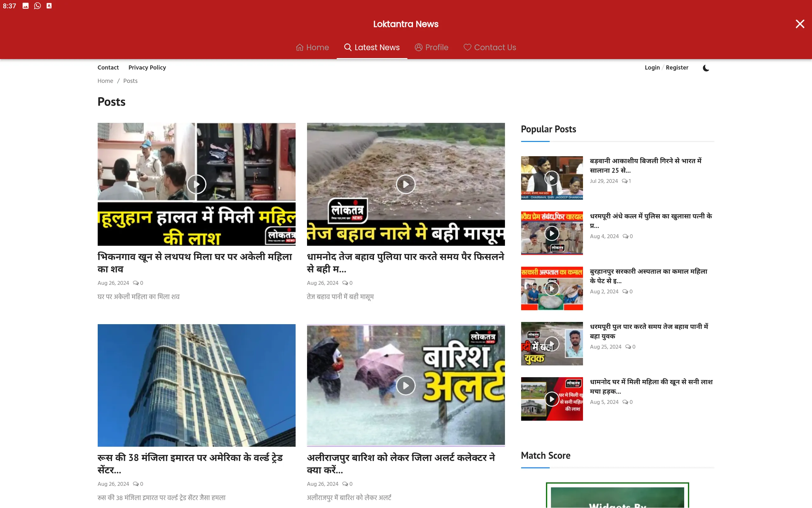Play the भिकनगाव woman's body video

tap(196, 184)
